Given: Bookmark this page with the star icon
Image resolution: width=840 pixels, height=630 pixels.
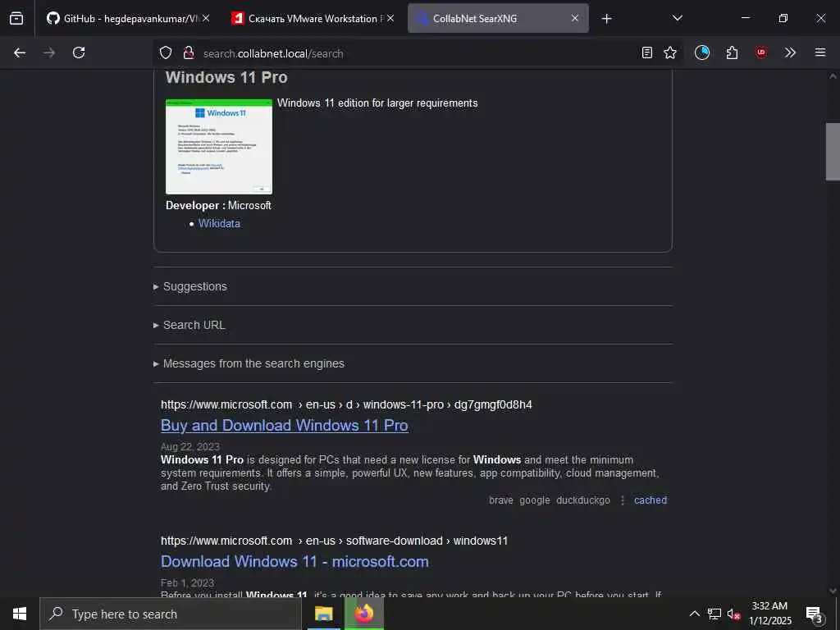Looking at the screenshot, I should click(669, 52).
